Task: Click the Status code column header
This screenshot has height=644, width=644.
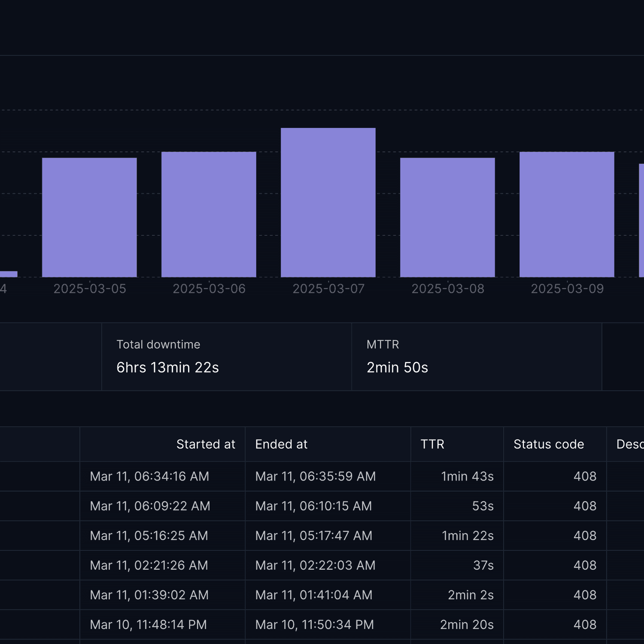Action: 549,444
